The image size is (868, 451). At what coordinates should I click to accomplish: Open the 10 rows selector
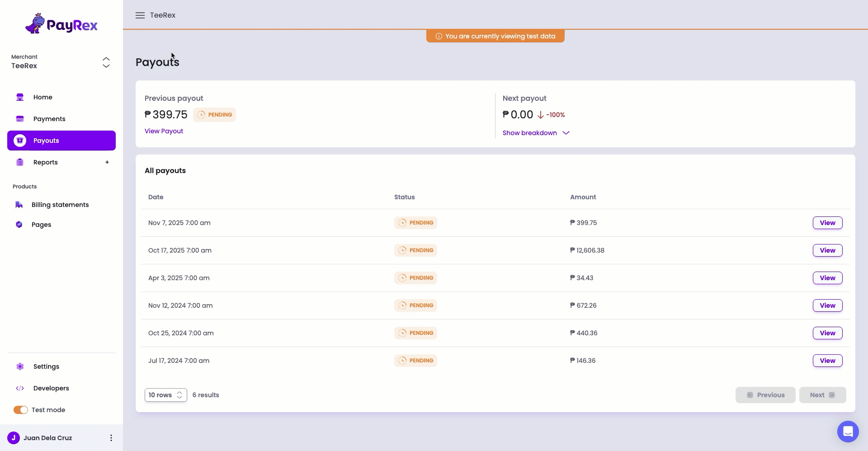(x=165, y=395)
